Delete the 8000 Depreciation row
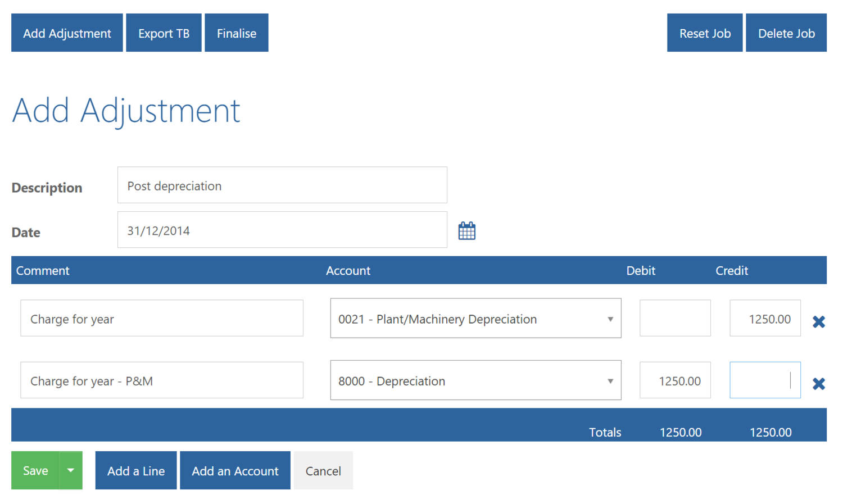The width and height of the screenshot is (843, 504). [818, 384]
